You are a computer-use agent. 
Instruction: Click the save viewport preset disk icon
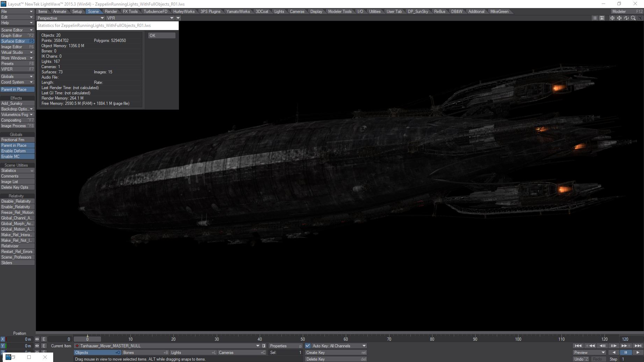pyautogui.click(x=602, y=18)
